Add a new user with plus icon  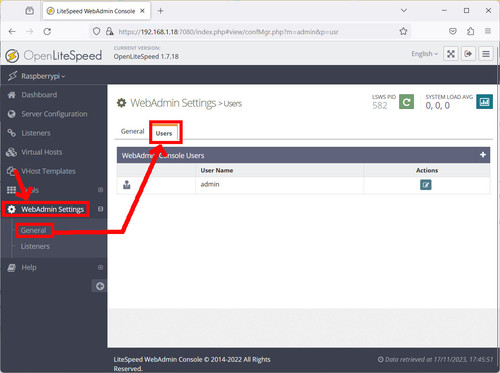(x=483, y=155)
